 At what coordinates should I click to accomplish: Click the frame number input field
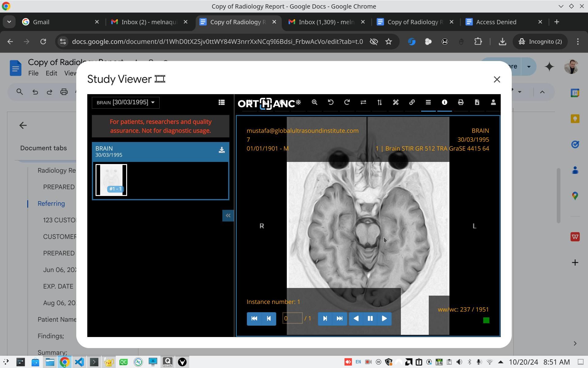(x=292, y=318)
